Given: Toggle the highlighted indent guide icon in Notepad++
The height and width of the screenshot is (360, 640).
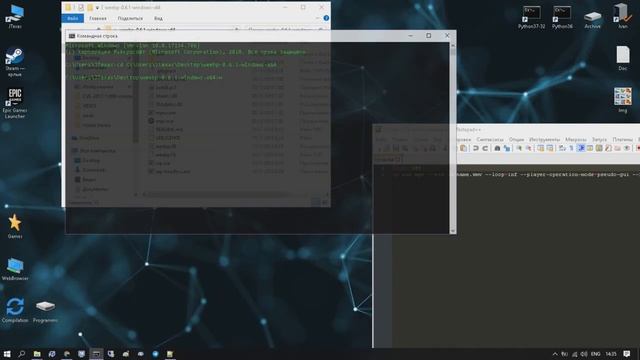Looking at the screenshot, I should 581,148.
